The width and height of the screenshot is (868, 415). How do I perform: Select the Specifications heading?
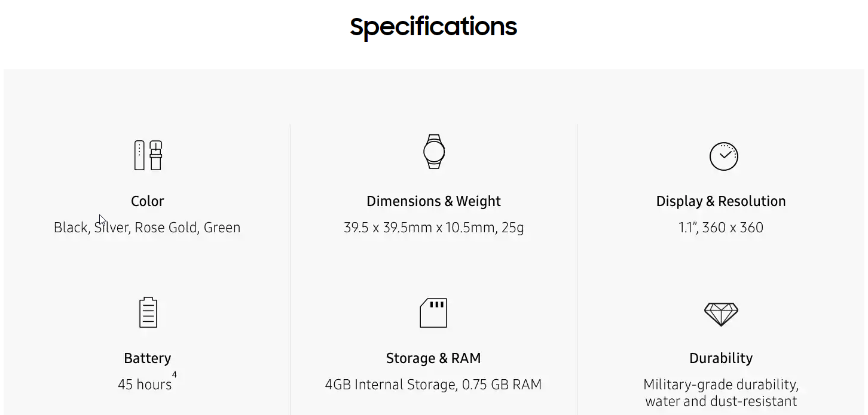tap(433, 27)
